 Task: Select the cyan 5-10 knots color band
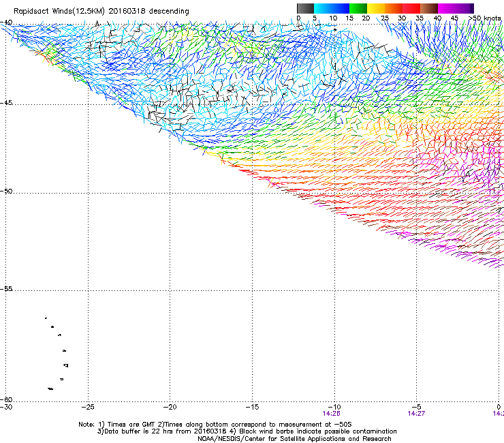point(323,8)
